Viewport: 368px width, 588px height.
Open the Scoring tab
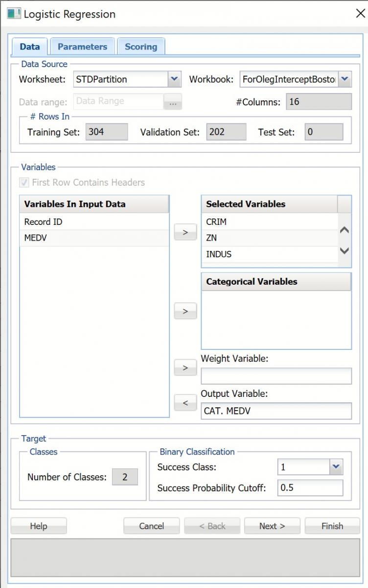click(x=141, y=47)
